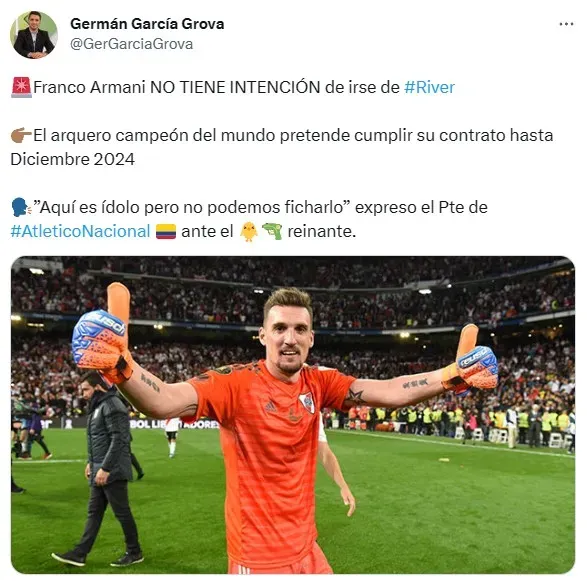
Task: Open the #River hashtag
Action: pos(429,87)
